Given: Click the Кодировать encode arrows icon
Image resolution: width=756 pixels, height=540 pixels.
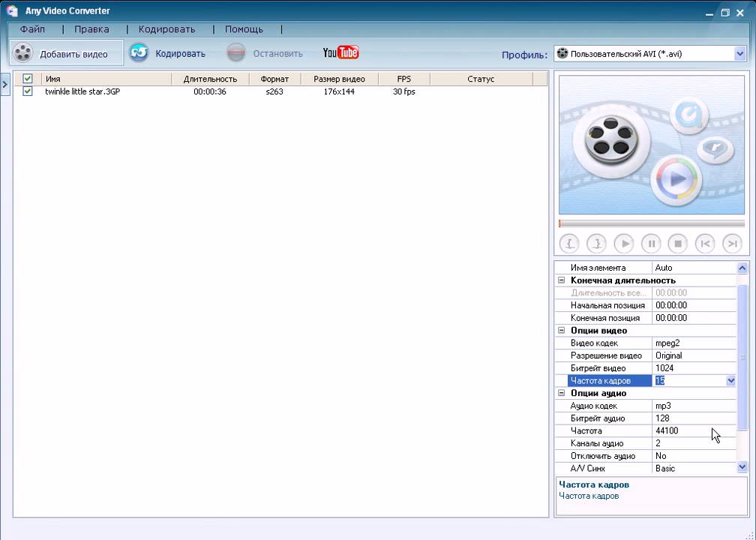Looking at the screenshot, I should click(139, 52).
